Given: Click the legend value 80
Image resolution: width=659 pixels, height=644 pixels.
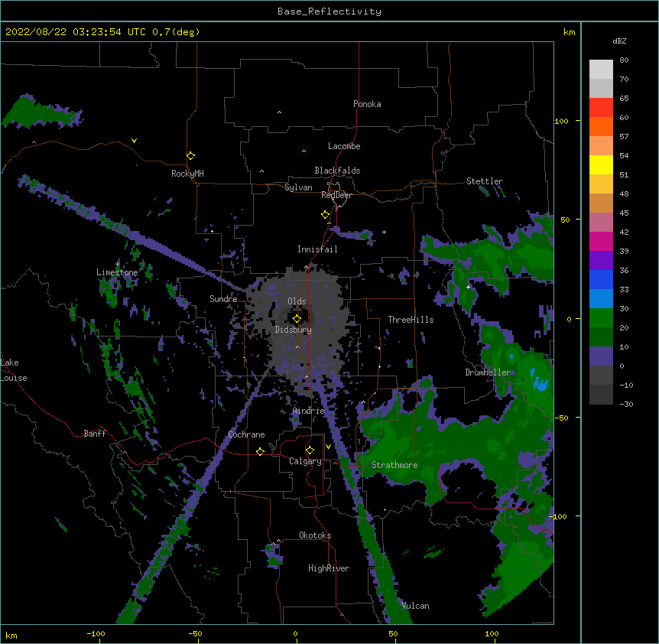Looking at the screenshot, I should point(624,60).
